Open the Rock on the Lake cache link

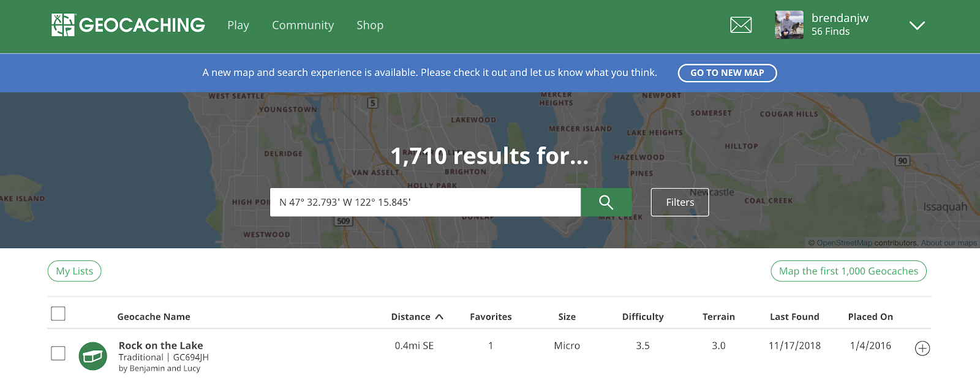click(160, 345)
